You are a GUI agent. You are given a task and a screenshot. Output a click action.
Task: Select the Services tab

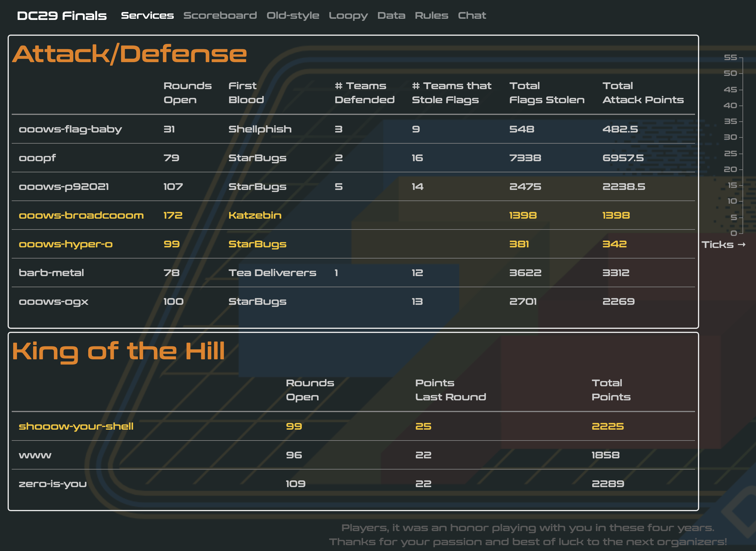tap(147, 15)
